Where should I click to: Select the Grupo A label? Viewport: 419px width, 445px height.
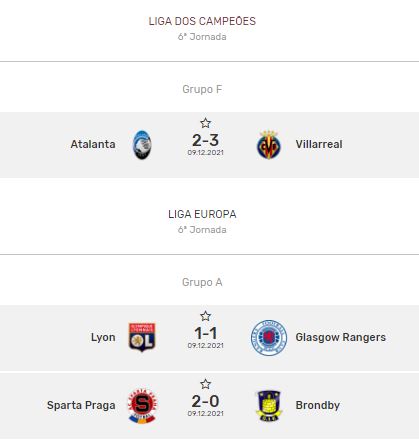(x=202, y=282)
